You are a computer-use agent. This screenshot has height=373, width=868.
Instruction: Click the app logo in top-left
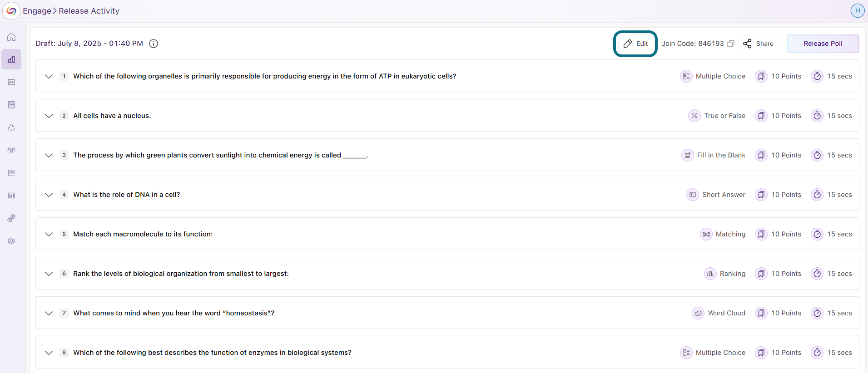(x=11, y=11)
